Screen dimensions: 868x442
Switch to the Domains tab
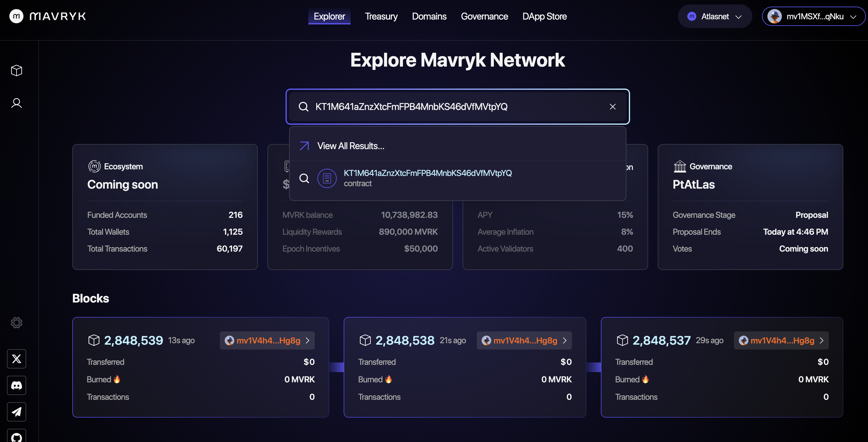[x=429, y=16]
